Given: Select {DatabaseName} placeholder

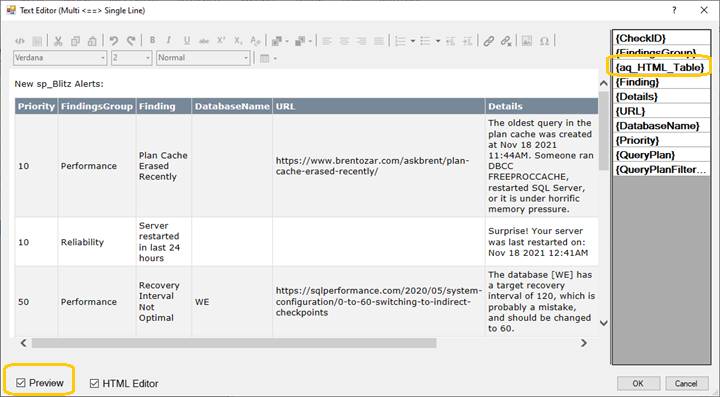Looking at the screenshot, I should pos(661,126).
